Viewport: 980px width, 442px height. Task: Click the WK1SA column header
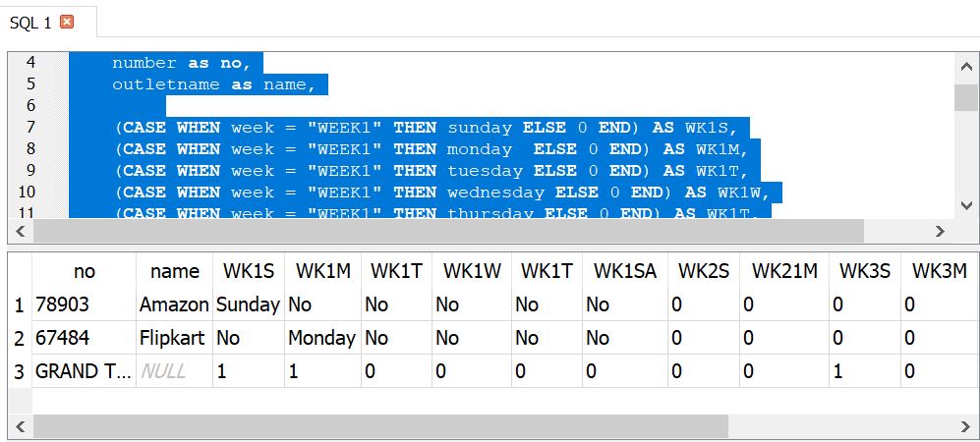click(625, 271)
